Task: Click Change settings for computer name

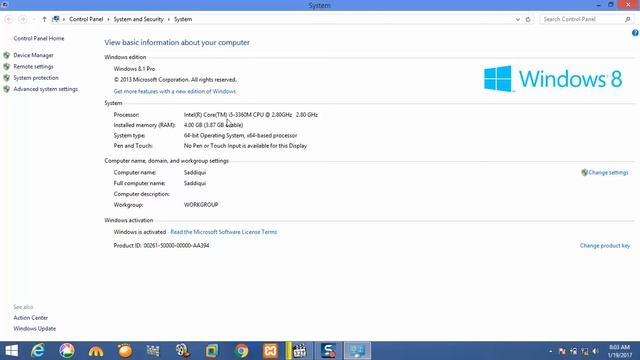Action: coord(608,173)
